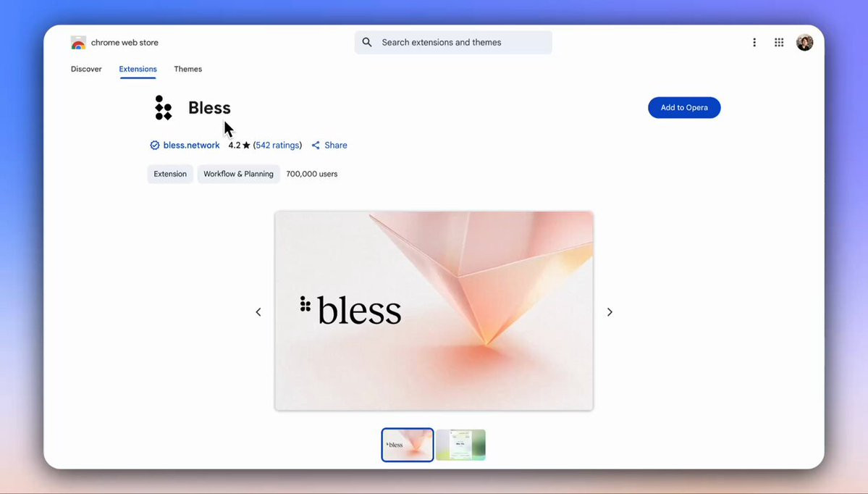Click the chrome web store title text
Viewport: 868px width, 494px height.
[125, 43]
